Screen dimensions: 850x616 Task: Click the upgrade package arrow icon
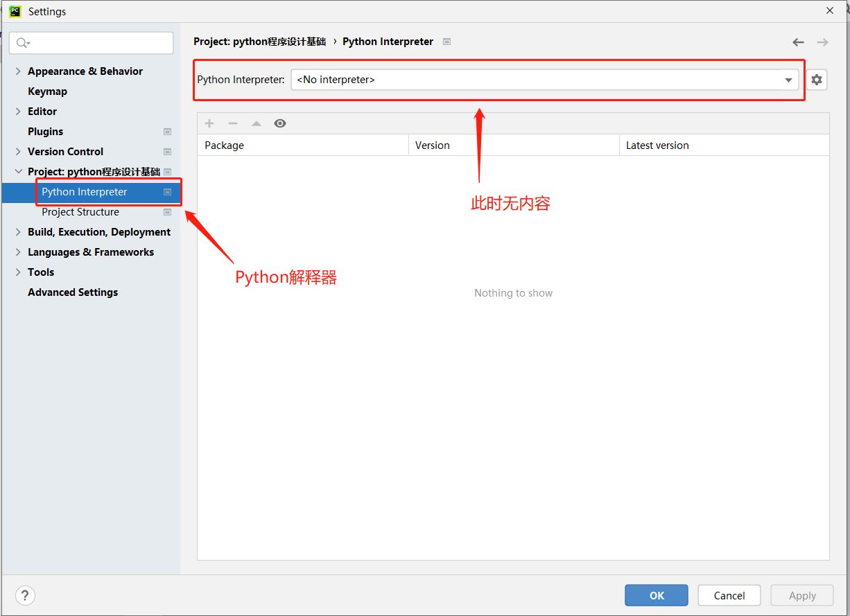[x=256, y=123]
